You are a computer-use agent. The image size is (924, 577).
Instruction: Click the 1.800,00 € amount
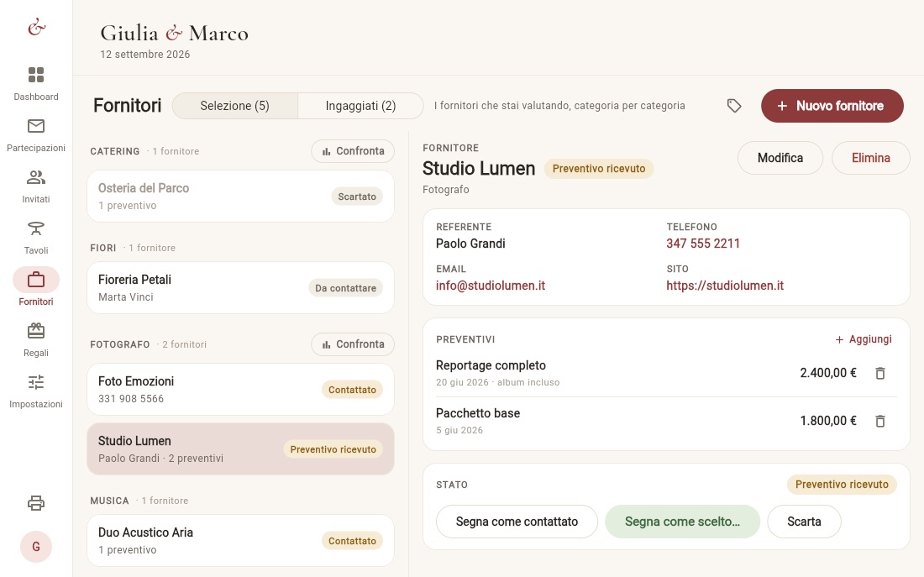coord(828,421)
